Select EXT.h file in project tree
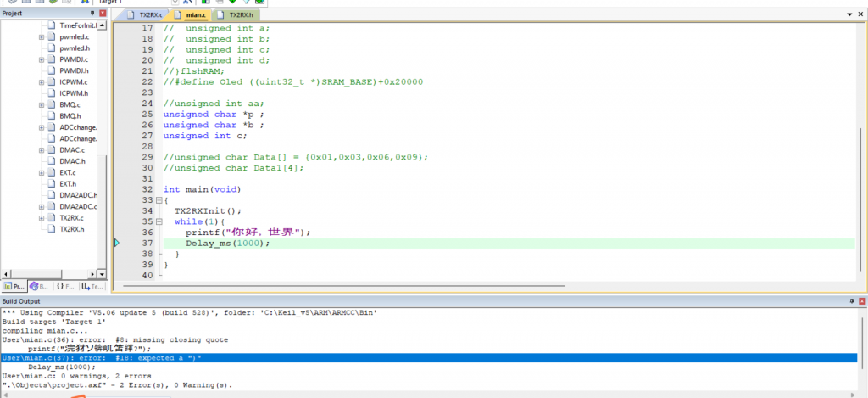The image size is (868, 398). (x=68, y=183)
